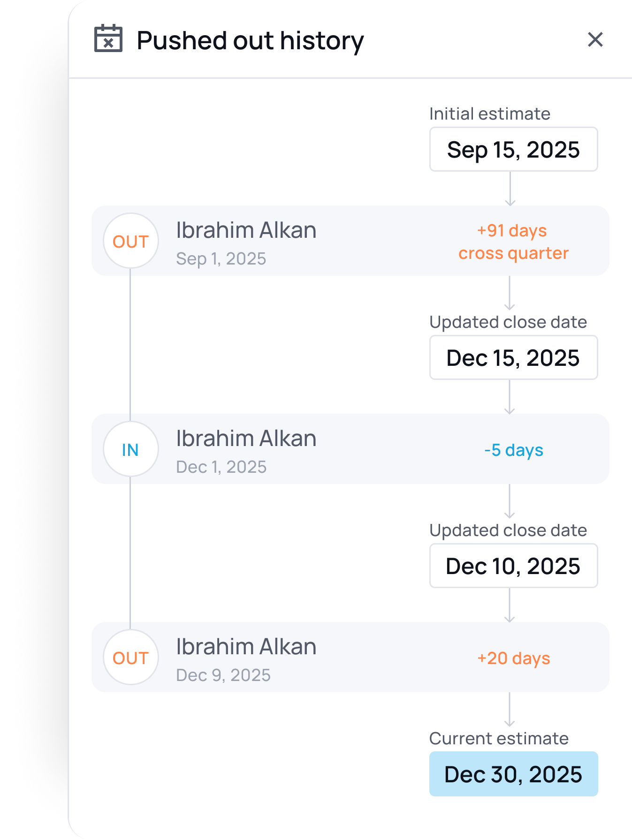Click the Pushed out history title

[250, 40]
